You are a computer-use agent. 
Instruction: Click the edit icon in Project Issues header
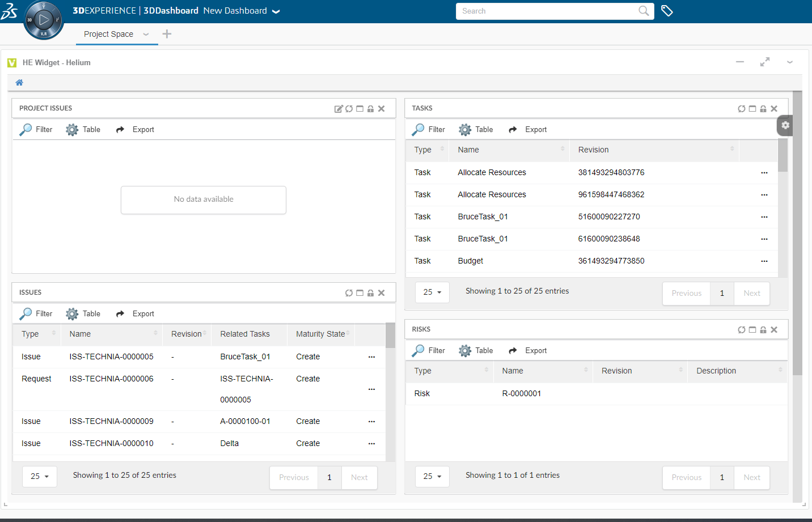tap(339, 109)
